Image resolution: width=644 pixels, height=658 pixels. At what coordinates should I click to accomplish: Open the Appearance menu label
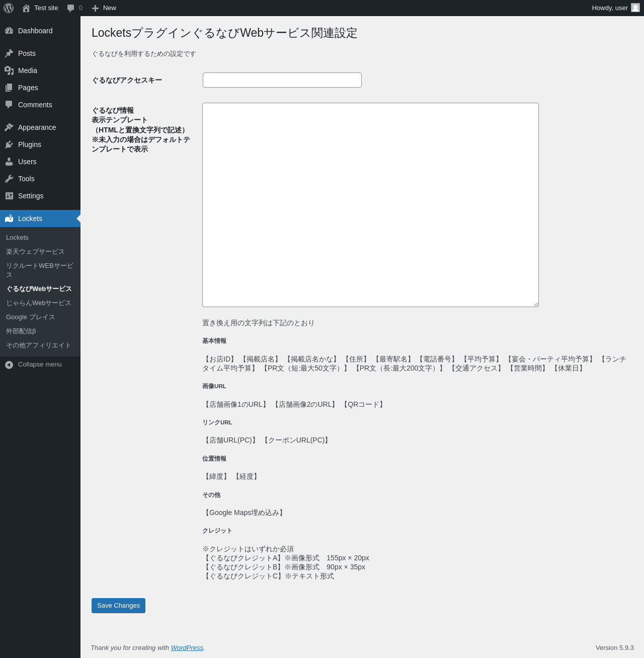37,127
